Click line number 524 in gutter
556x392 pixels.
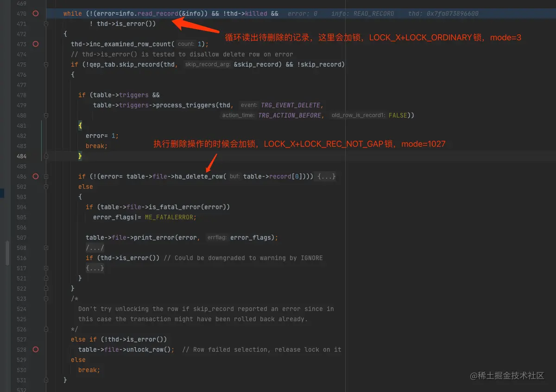tap(21, 309)
